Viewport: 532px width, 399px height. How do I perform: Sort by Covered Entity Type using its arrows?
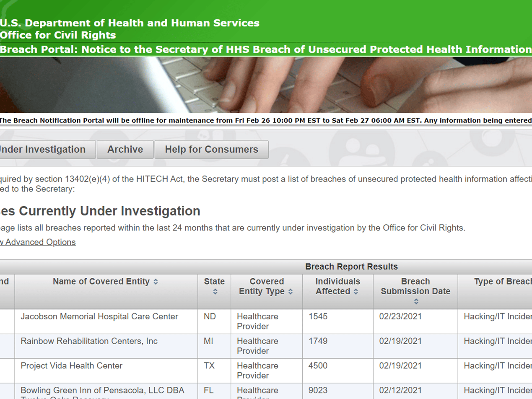pyautogui.click(x=291, y=291)
